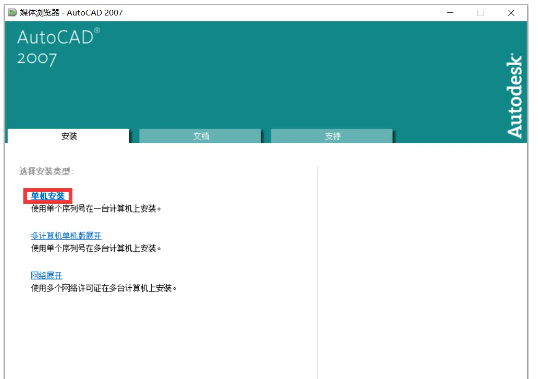Open the 文档 tab
Viewport: 538px width, 379px height.
200,136
